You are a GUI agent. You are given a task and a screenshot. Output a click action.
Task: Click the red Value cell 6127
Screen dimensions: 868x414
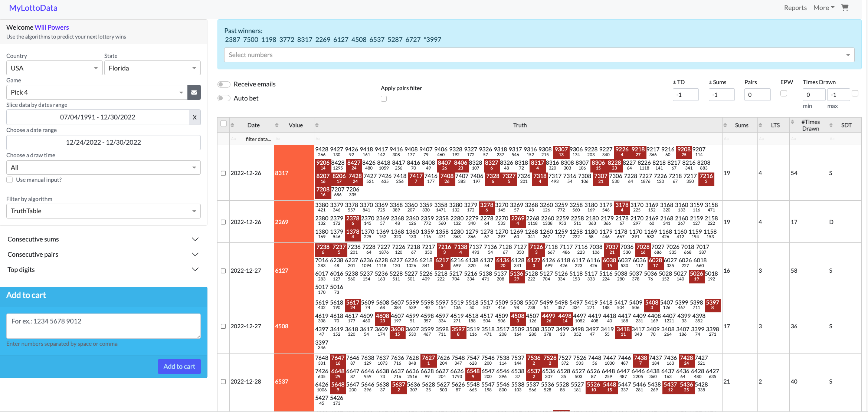click(x=294, y=270)
